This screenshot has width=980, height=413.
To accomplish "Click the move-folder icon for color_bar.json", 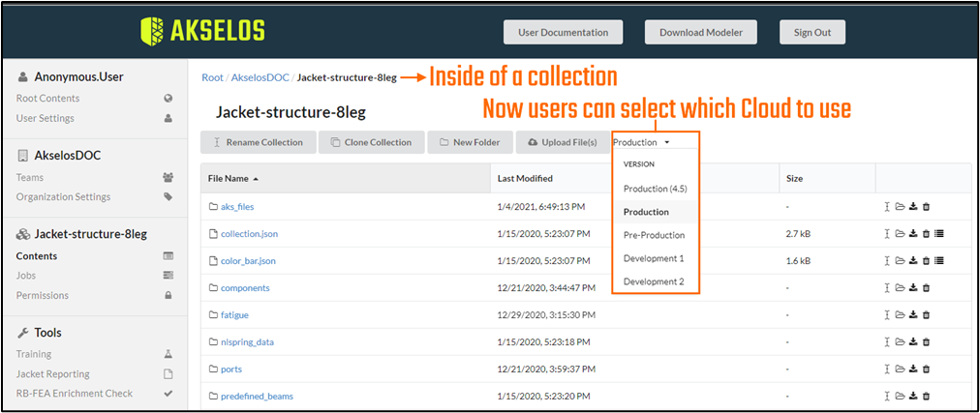I will click(900, 261).
